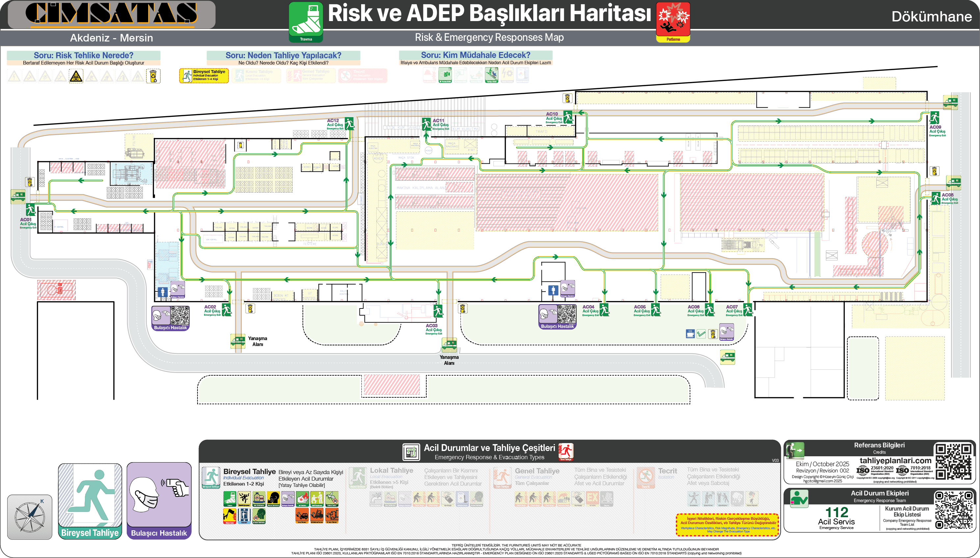Select the Elektrik Çarpması pictogram

(244, 499)
